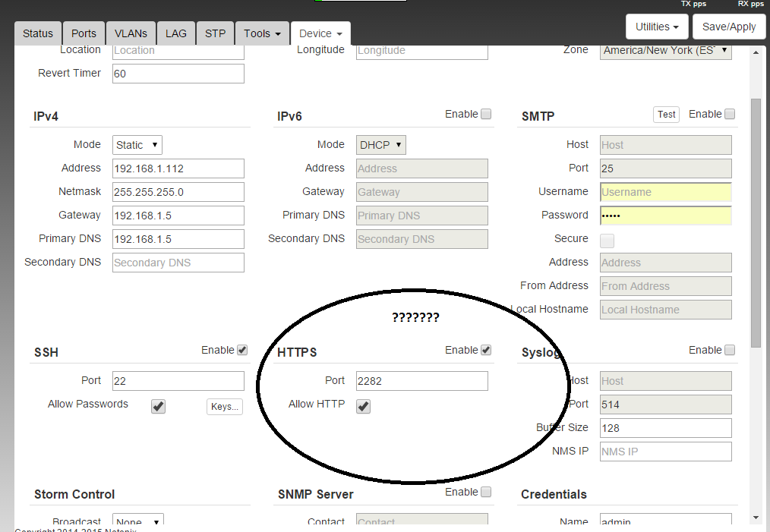Toggle the SSH Enable checkbox
770x532 pixels.
(242, 350)
